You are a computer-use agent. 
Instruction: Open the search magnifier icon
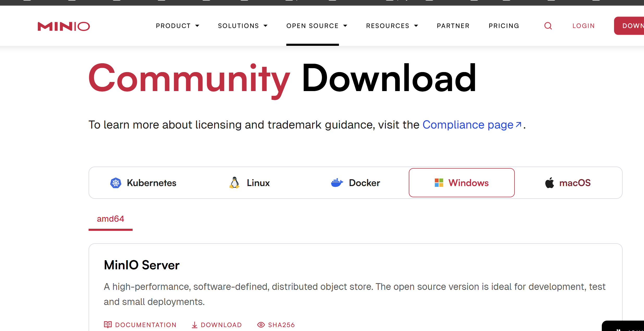pyautogui.click(x=548, y=26)
